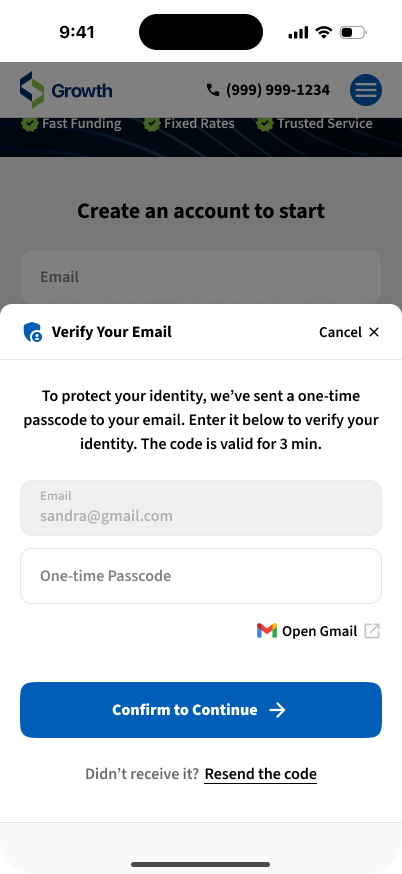Click the background Email input field
Image resolution: width=402 pixels, height=874 pixels.
[x=201, y=276]
